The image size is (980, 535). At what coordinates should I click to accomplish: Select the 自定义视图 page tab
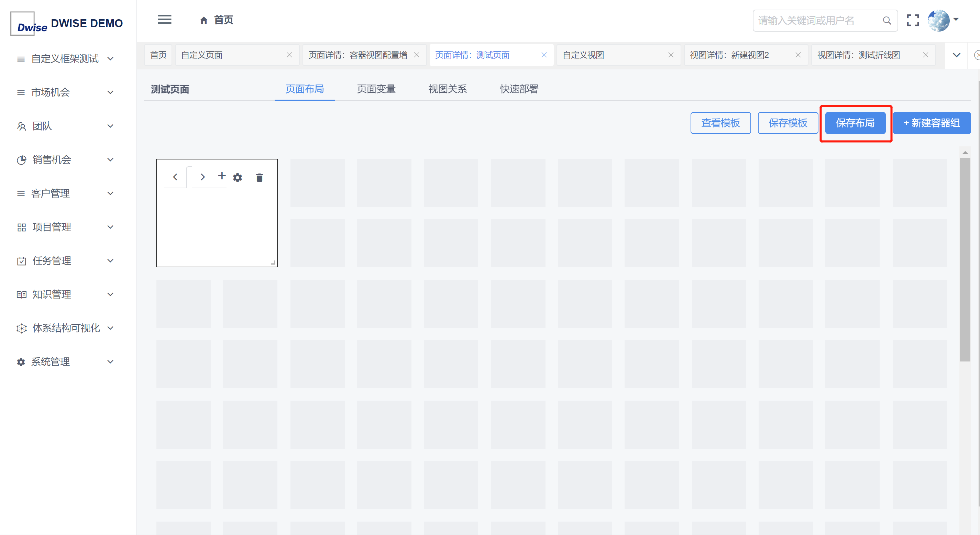[619, 55]
